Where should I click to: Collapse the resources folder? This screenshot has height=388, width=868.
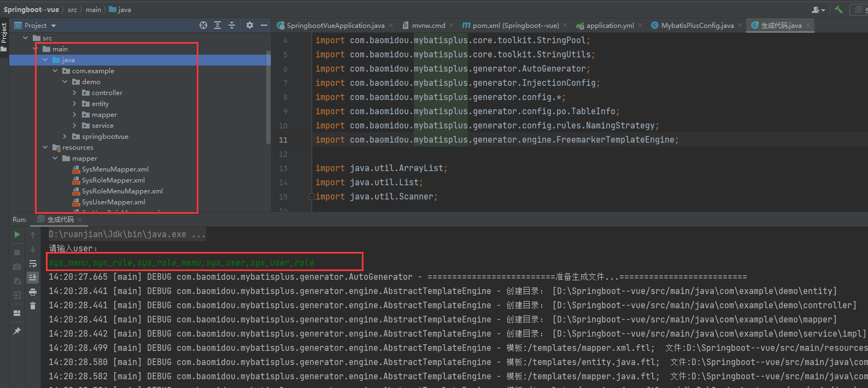(x=45, y=148)
